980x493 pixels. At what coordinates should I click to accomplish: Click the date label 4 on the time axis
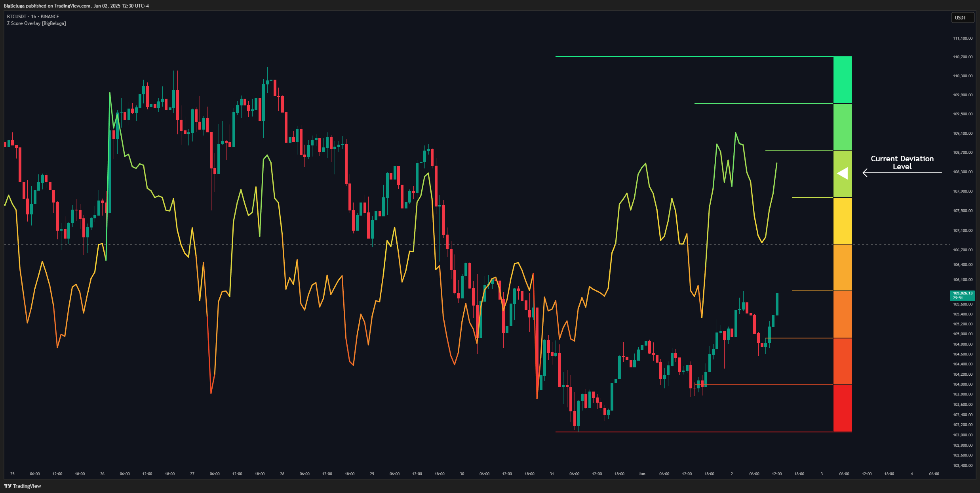(911, 474)
